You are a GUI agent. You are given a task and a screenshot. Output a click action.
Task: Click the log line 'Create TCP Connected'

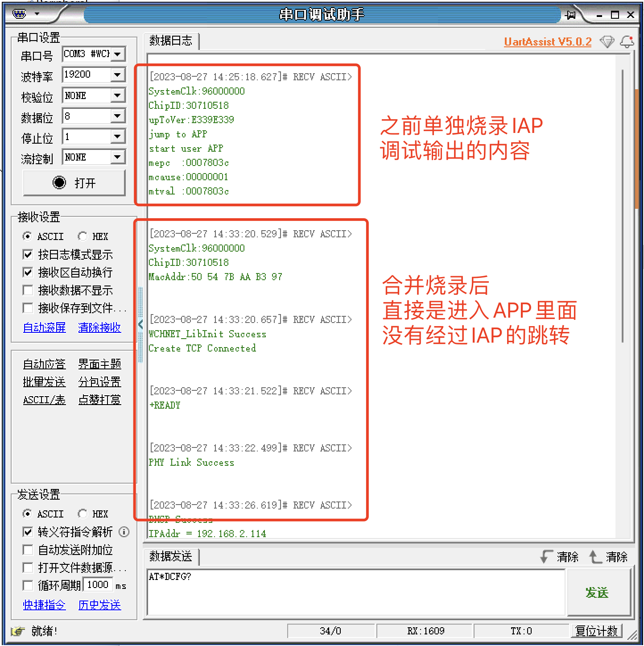pyautogui.click(x=202, y=348)
